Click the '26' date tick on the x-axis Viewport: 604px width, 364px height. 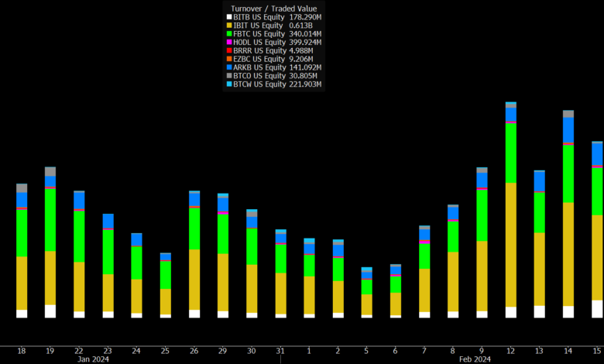pyautogui.click(x=194, y=351)
